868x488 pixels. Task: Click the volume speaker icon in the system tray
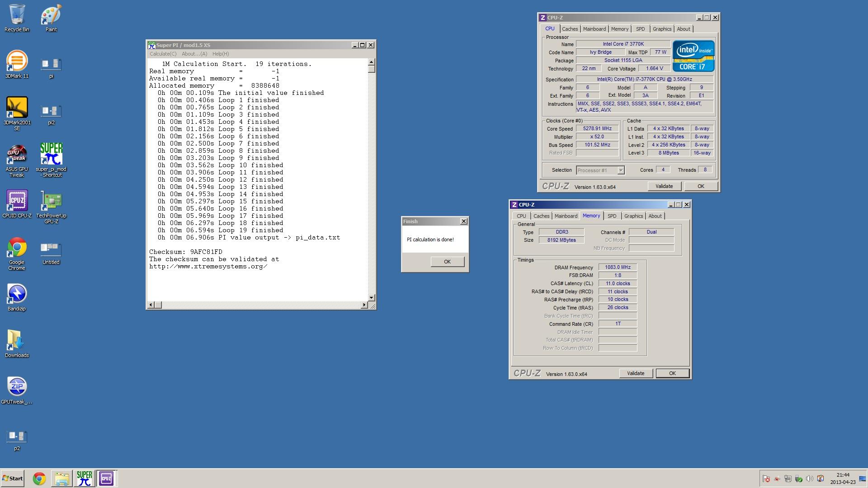click(x=809, y=479)
